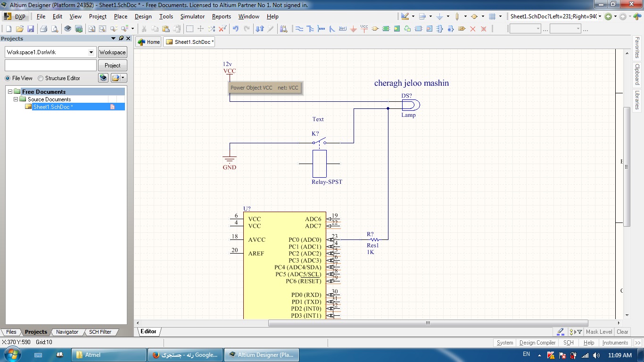Screen dimensions: 644x362
Task: Open the Alignment tools dropdown arrow
Action: click(430, 16)
